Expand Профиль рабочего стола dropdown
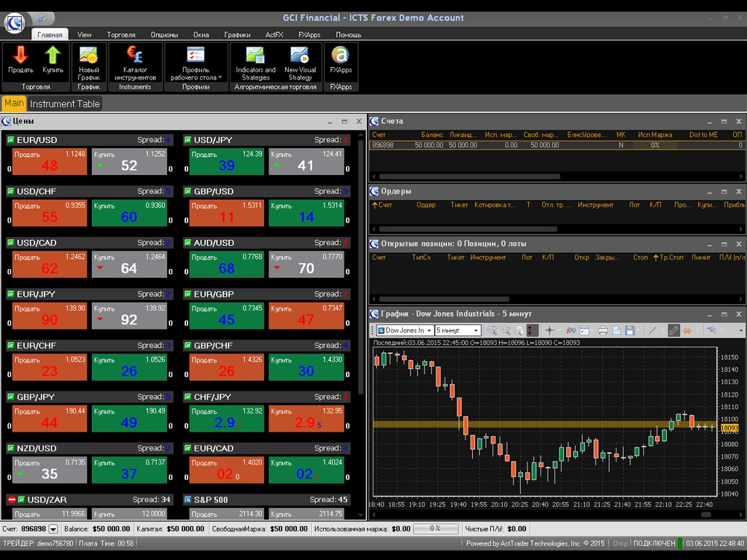Viewport: 747px width, 560px height. (x=220, y=77)
